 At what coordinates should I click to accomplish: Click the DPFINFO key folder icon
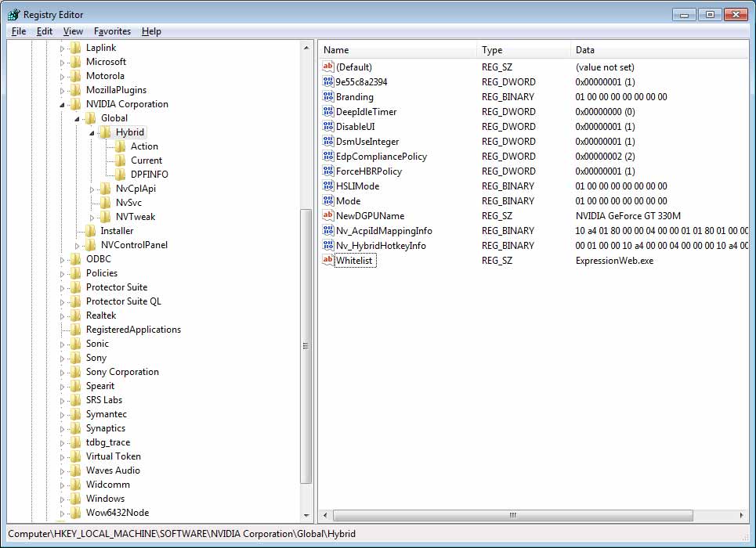tap(120, 175)
